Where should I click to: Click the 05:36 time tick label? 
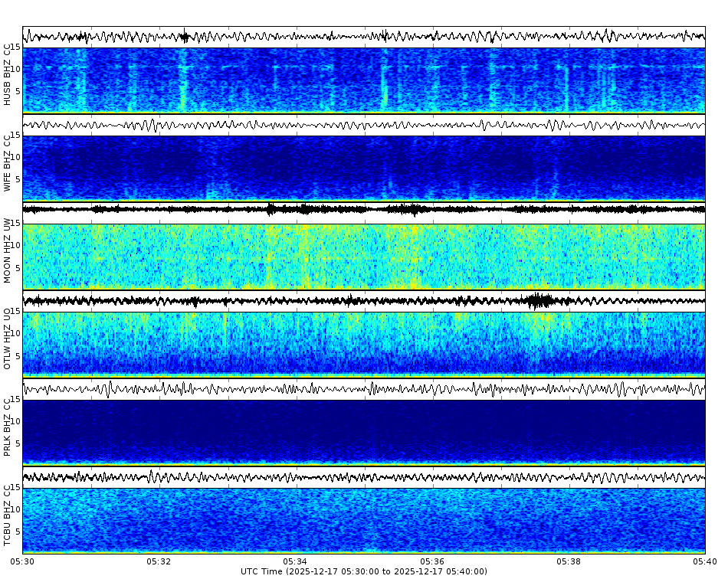[431, 561]
